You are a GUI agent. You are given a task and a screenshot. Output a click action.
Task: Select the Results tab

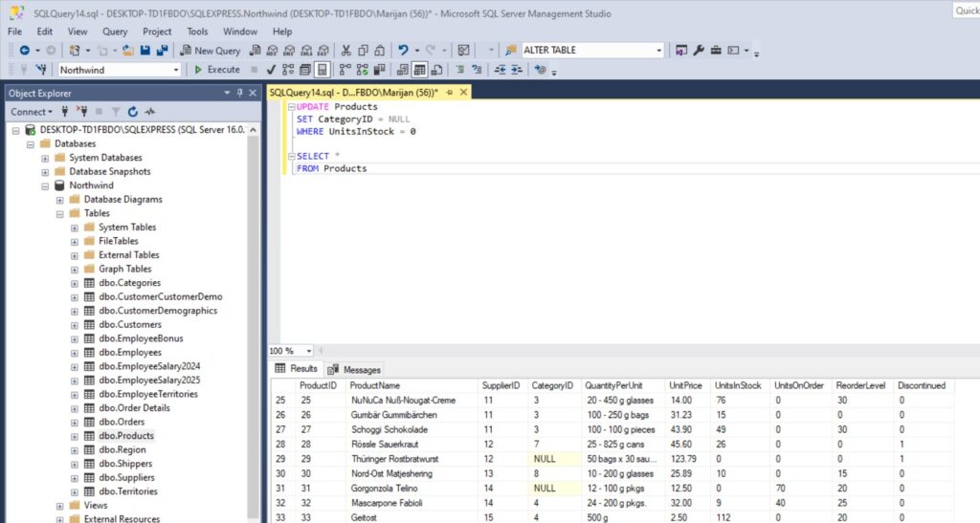[x=297, y=369]
